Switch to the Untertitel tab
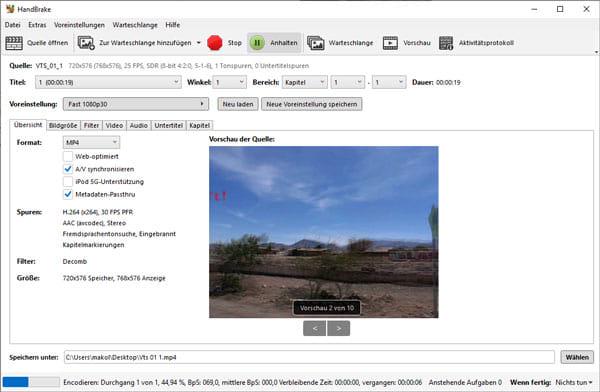The image size is (600, 392). pyautogui.click(x=169, y=125)
